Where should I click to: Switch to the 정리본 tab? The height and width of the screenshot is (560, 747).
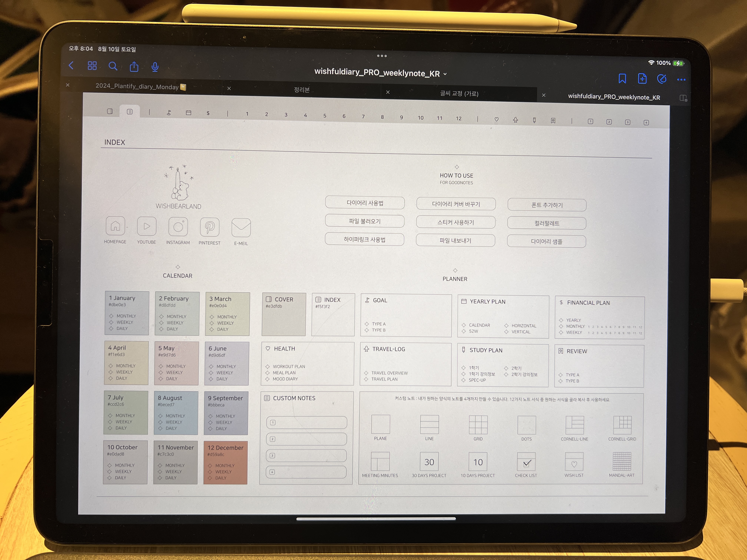[x=302, y=90]
